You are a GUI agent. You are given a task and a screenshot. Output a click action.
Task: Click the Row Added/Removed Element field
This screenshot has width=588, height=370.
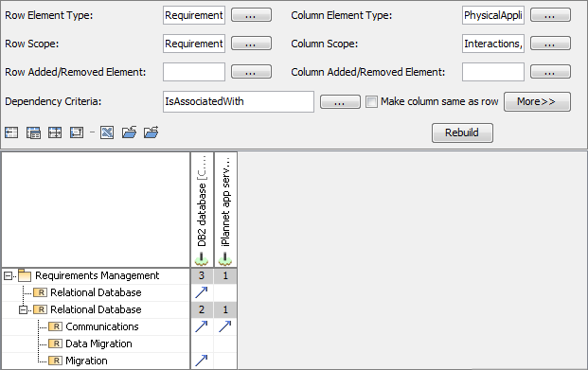click(x=194, y=72)
